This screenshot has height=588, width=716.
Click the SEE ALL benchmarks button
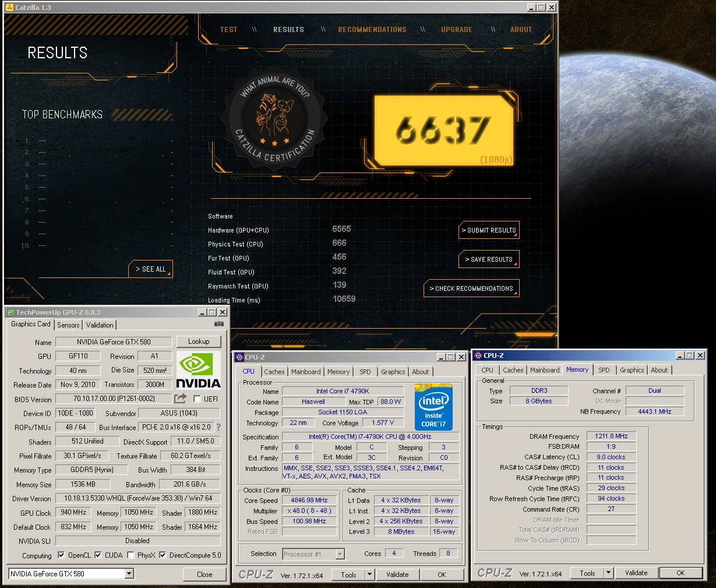coord(150,269)
